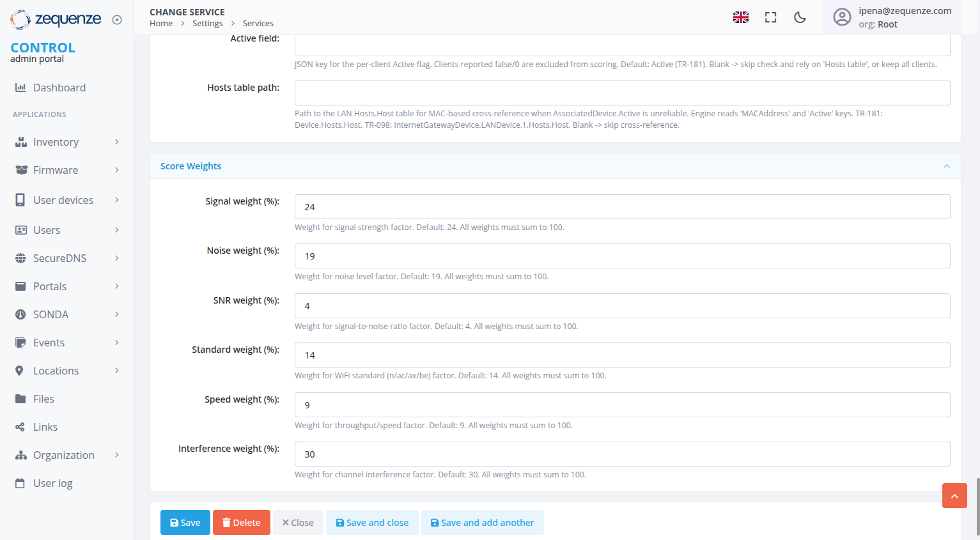This screenshot has height=540, width=980.
Task: Delete the current service
Action: [x=241, y=522]
